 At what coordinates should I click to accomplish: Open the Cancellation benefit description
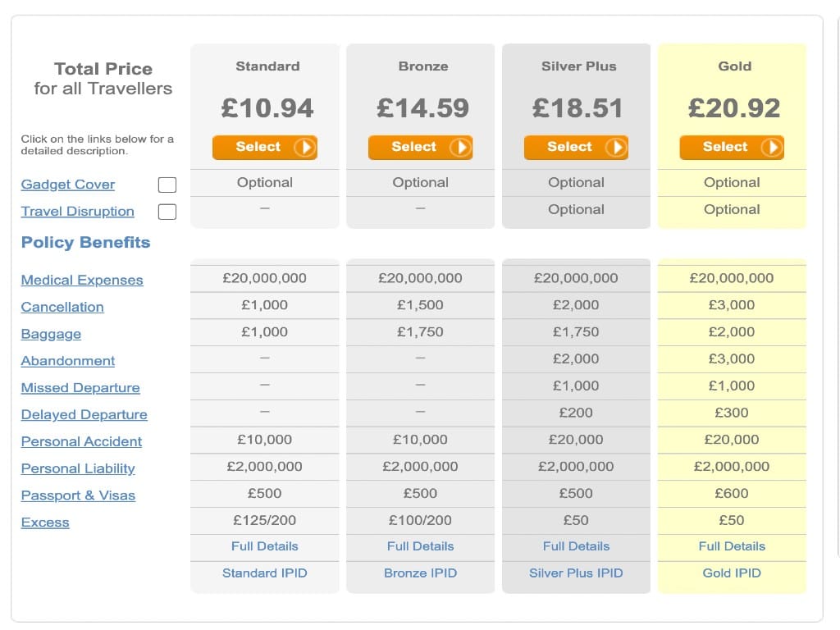tap(62, 307)
